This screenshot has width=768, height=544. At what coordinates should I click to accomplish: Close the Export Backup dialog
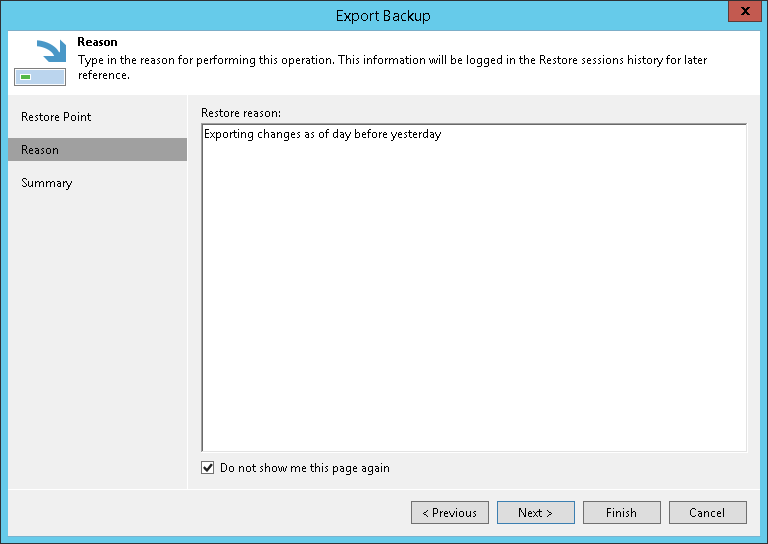coord(741,11)
